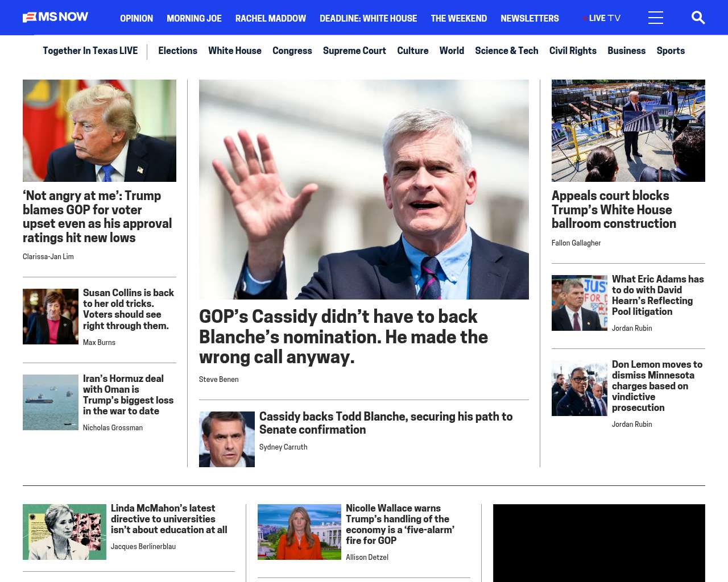
Task: View Jordan Rubin byline under Don Lemon story
Action: [632, 425]
